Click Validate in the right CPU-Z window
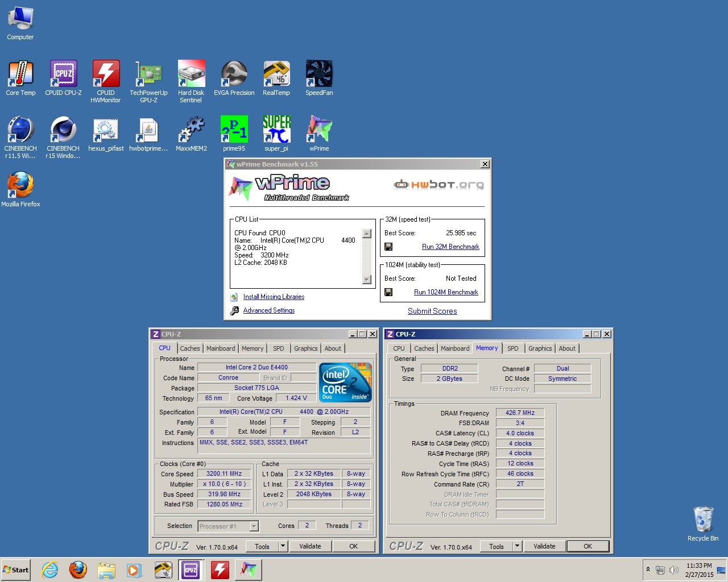This screenshot has width=728, height=582. point(544,546)
